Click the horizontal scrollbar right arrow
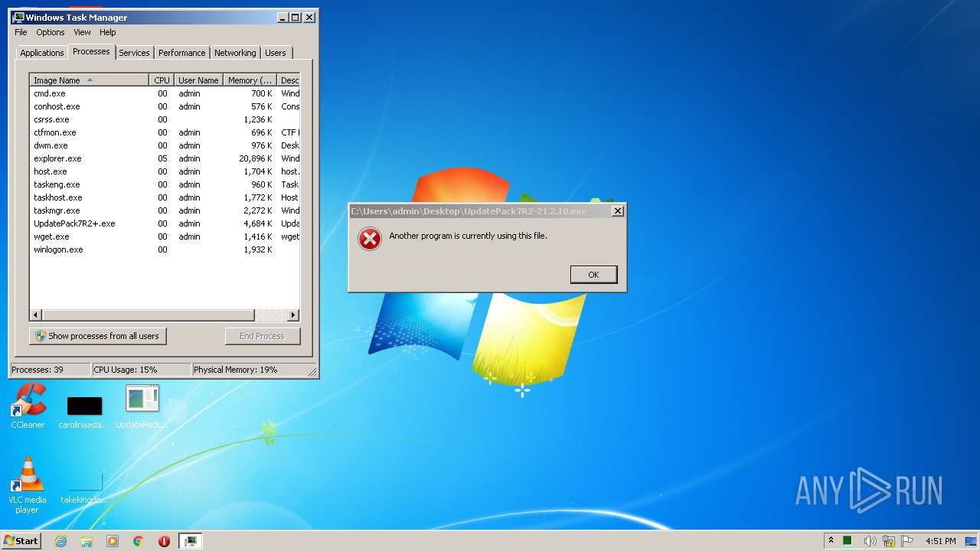This screenshot has height=551, width=980. (293, 315)
